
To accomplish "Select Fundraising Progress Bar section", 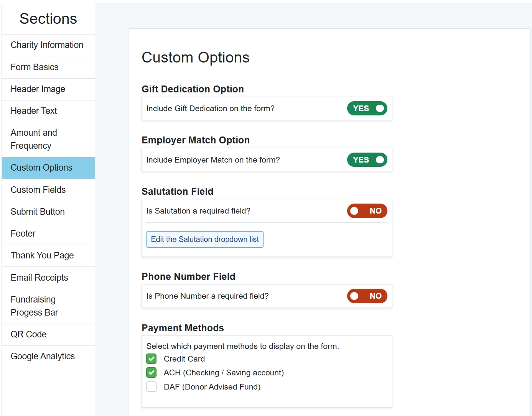I will [34, 306].
